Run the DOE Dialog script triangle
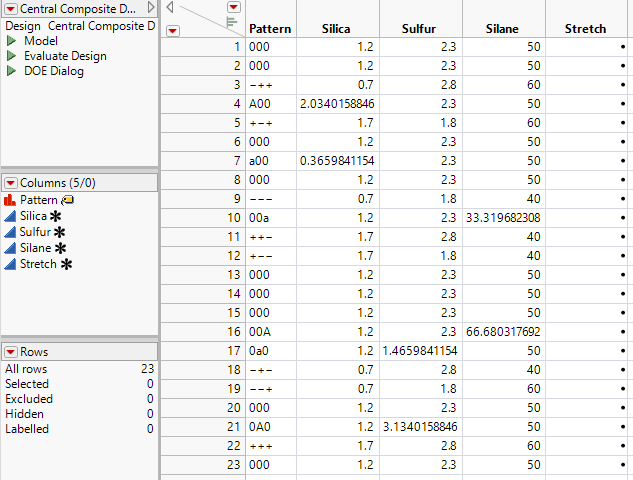Image resolution: width=633 pixels, height=480 pixels. point(11,71)
